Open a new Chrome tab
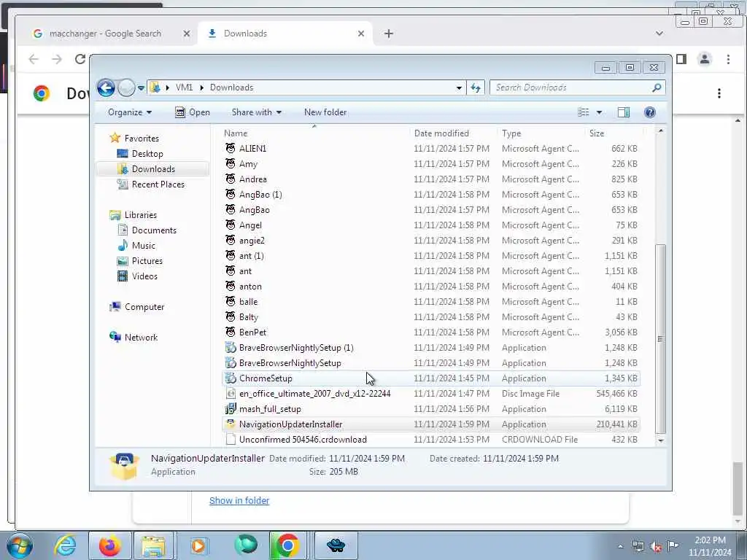This screenshot has height=560, width=747. pyautogui.click(x=388, y=34)
